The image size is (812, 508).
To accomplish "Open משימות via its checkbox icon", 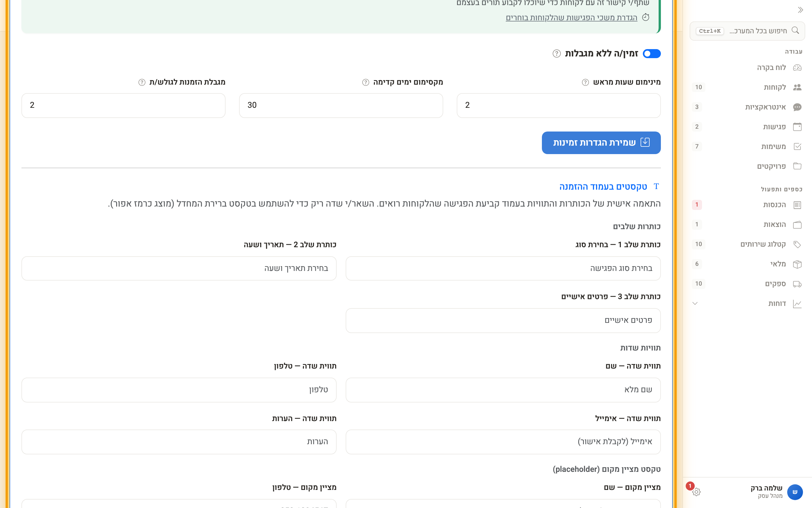I will pyautogui.click(x=797, y=146).
